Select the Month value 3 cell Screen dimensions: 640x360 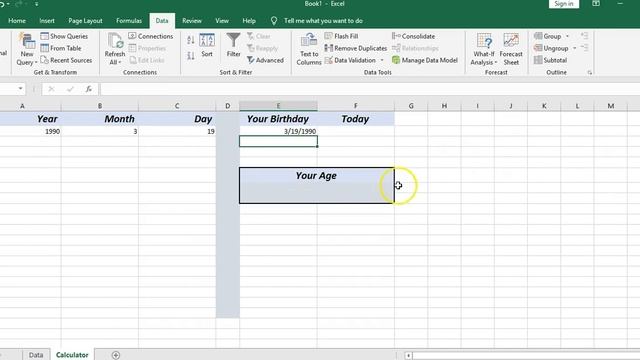(100, 131)
